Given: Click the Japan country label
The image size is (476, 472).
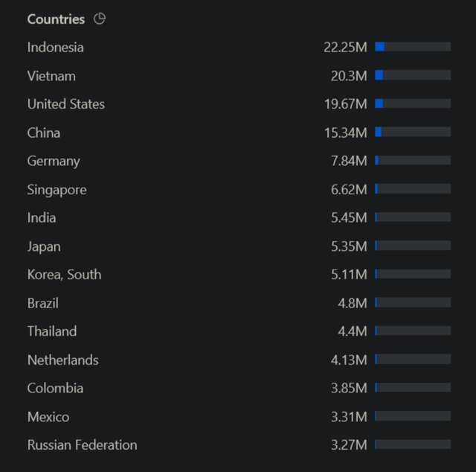Looking at the screenshot, I should pos(44,246).
